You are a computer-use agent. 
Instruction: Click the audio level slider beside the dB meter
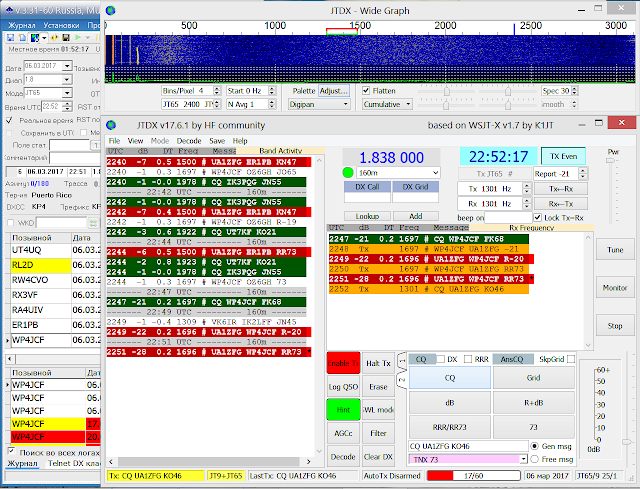point(627,442)
